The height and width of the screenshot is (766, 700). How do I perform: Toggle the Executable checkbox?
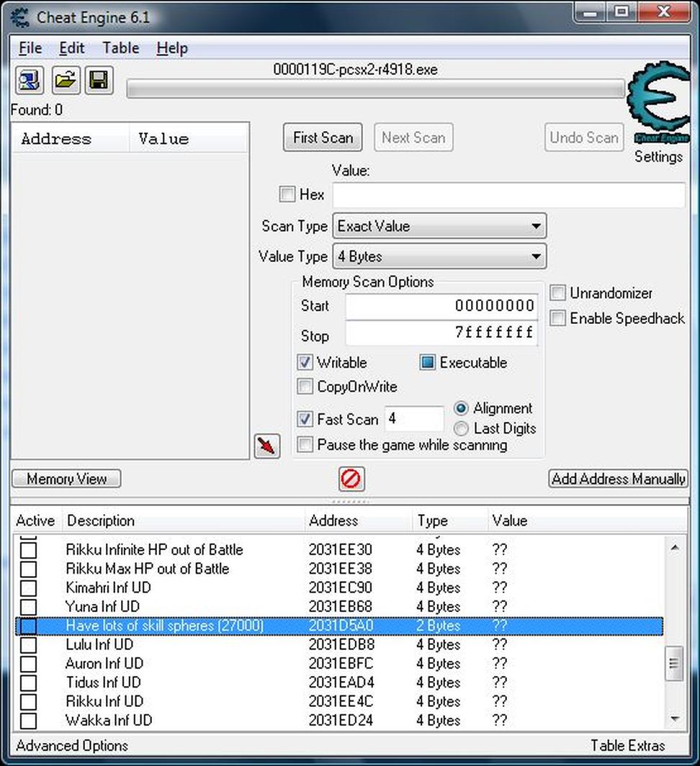pos(427,363)
